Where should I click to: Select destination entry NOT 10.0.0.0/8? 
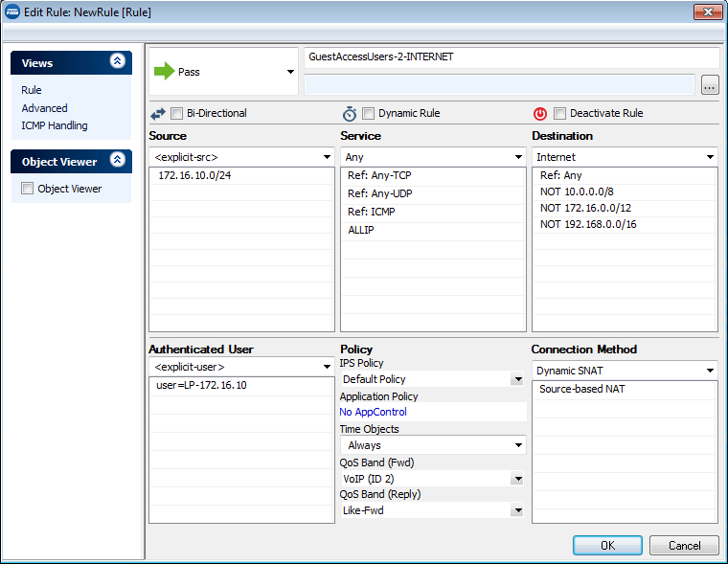pyautogui.click(x=624, y=192)
